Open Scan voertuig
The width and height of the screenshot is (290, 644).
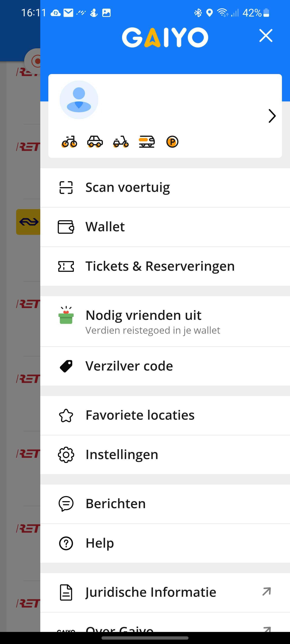point(165,188)
